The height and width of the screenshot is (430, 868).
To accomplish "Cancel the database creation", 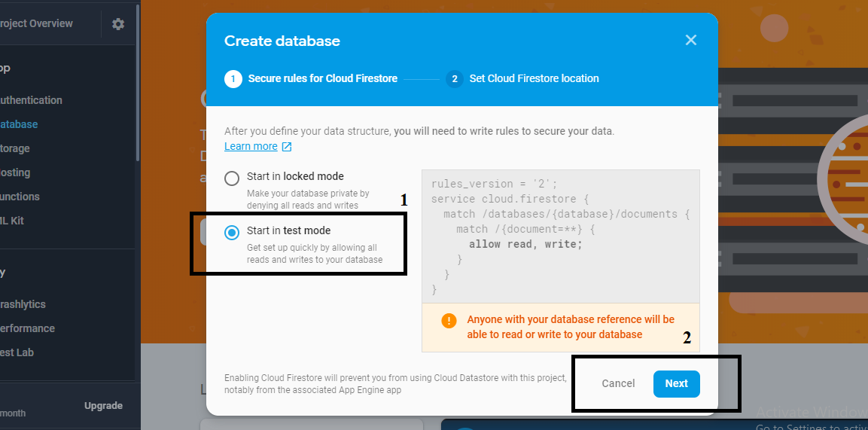I will click(x=618, y=383).
